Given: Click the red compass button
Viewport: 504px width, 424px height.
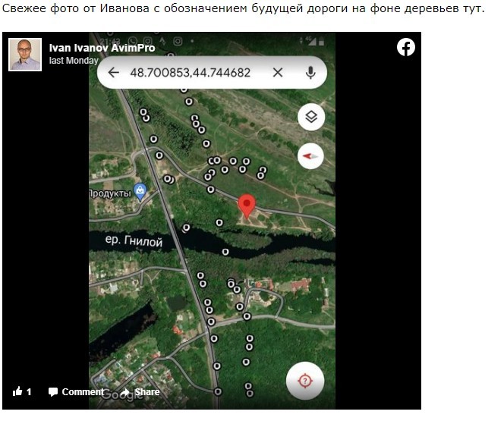Looking at the screenshot, I should tap(310, 156).
